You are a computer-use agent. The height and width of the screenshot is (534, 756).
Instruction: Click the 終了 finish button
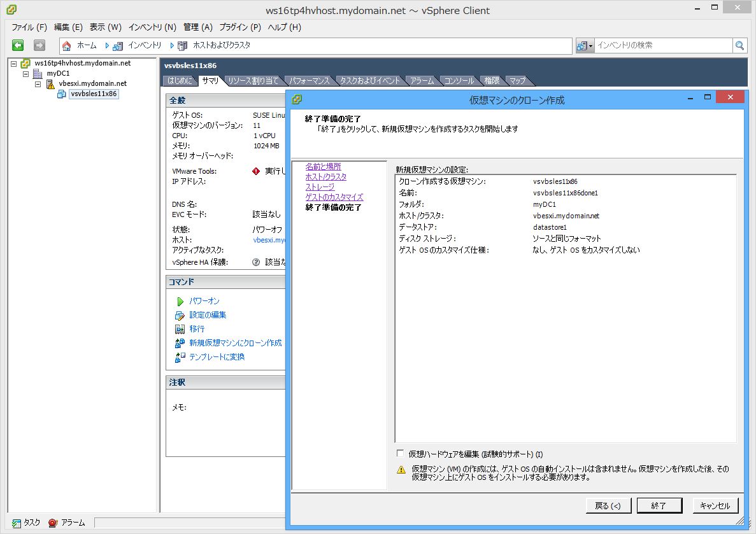(659, 505)
